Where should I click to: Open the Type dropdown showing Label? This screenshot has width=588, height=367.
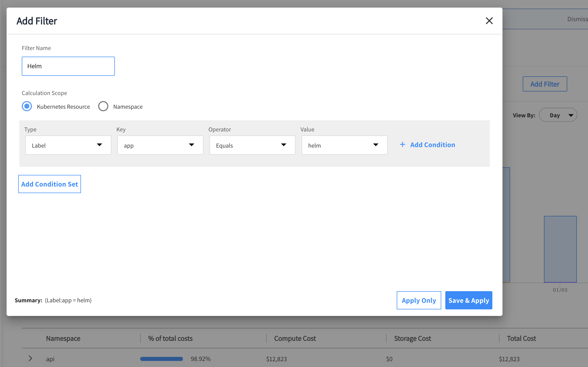(68, 145)
